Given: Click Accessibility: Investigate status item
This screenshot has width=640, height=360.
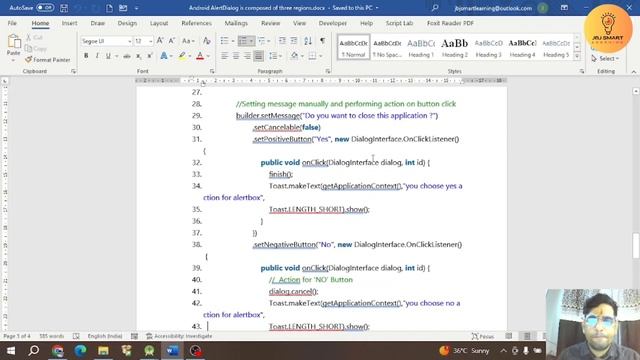Looking at the screenshot, I should [x=179, y=336].
